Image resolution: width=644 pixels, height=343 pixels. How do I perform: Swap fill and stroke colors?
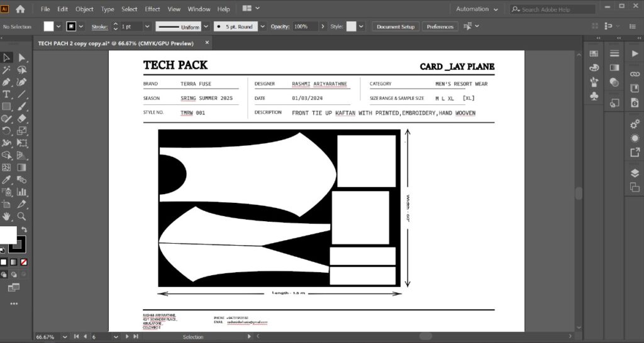[x=24, y=230]
